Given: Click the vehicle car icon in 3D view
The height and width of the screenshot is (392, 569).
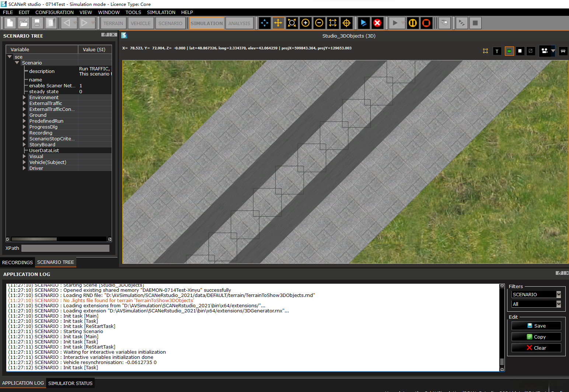Looking at the screenshot, I should tap(563, 51).
